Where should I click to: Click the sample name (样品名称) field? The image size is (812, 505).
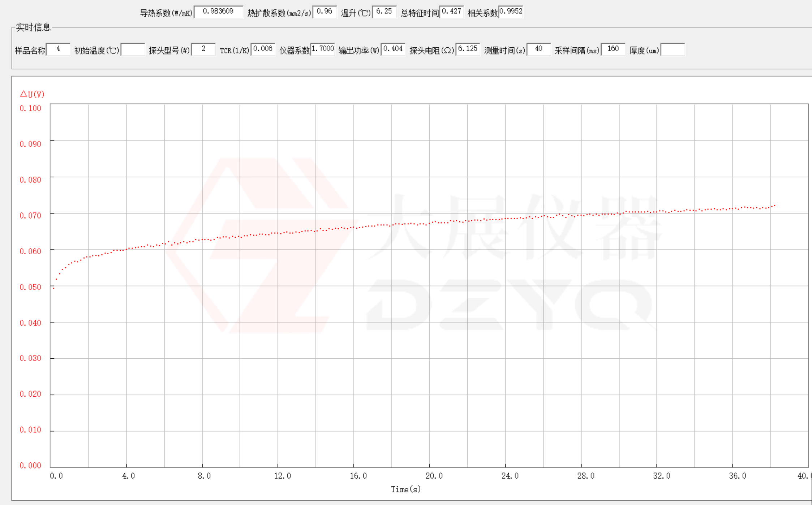(58, 49)
